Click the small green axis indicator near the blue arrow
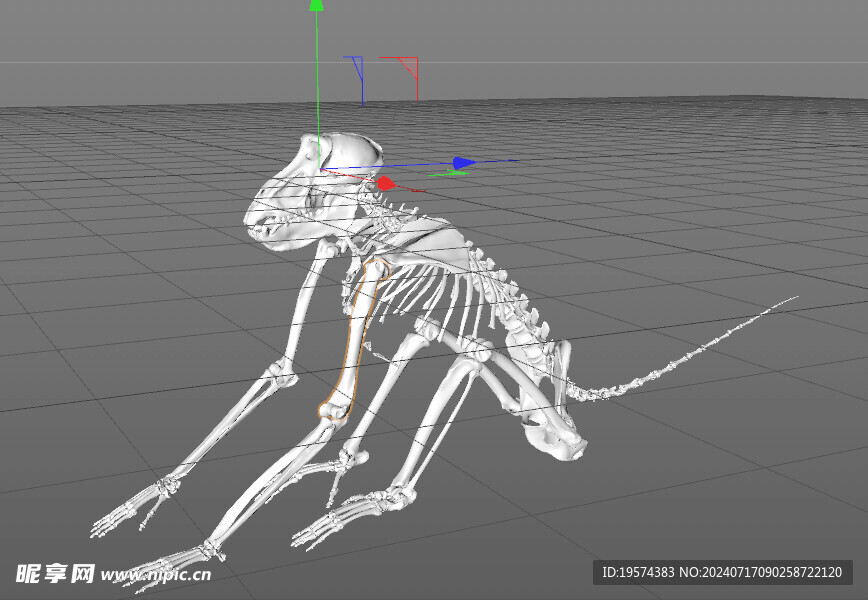The width and height of the screenshot is (868, 600). pos(453,171)
